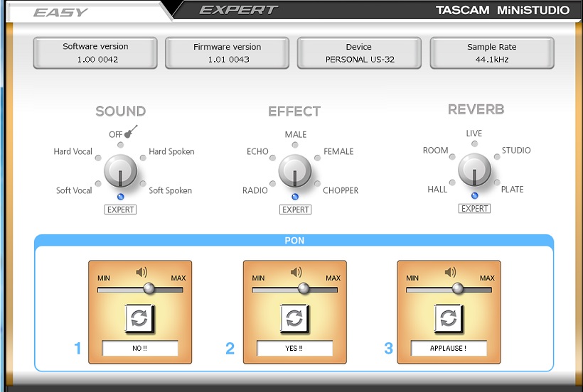This screenshot has height=392, width=583.
Task: Click the EXPERT label under EFFECT
Action: (x=295, y=209)
